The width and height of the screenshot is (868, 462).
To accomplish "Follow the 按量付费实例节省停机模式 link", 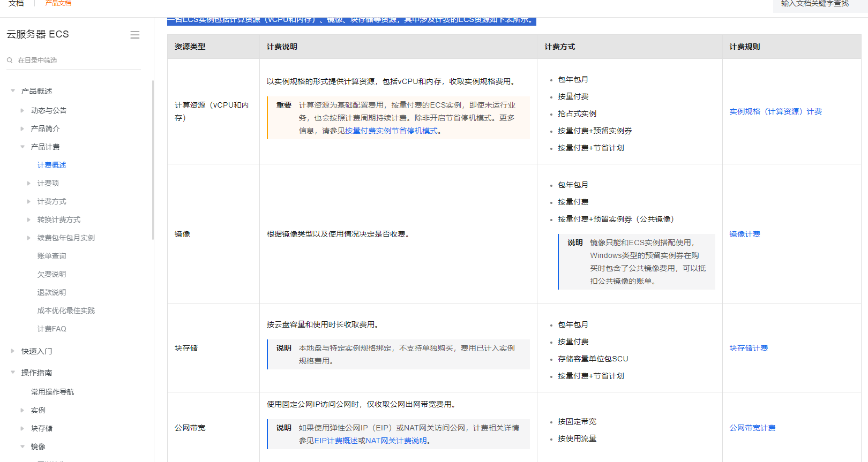I will coord(391,131).
